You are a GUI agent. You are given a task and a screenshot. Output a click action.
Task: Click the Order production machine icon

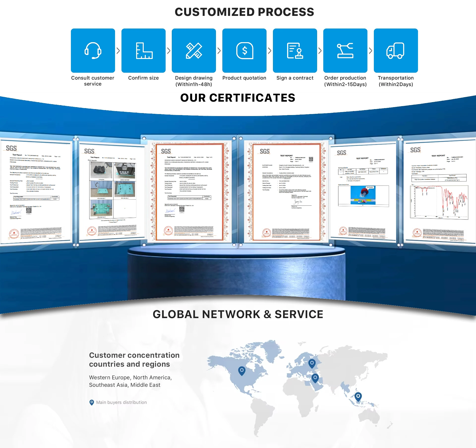(345, 50)
